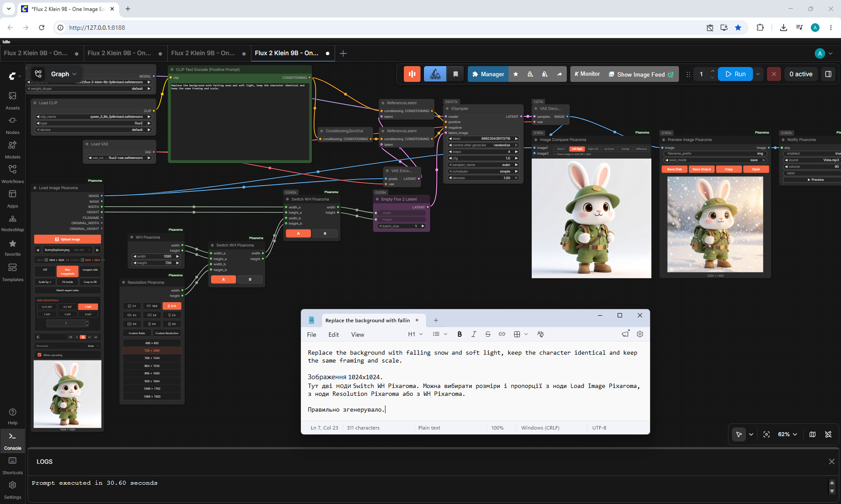Select the Difference compare mode
Image resolution: width=841 pixels, height=504 pixels.
point(641,149)
